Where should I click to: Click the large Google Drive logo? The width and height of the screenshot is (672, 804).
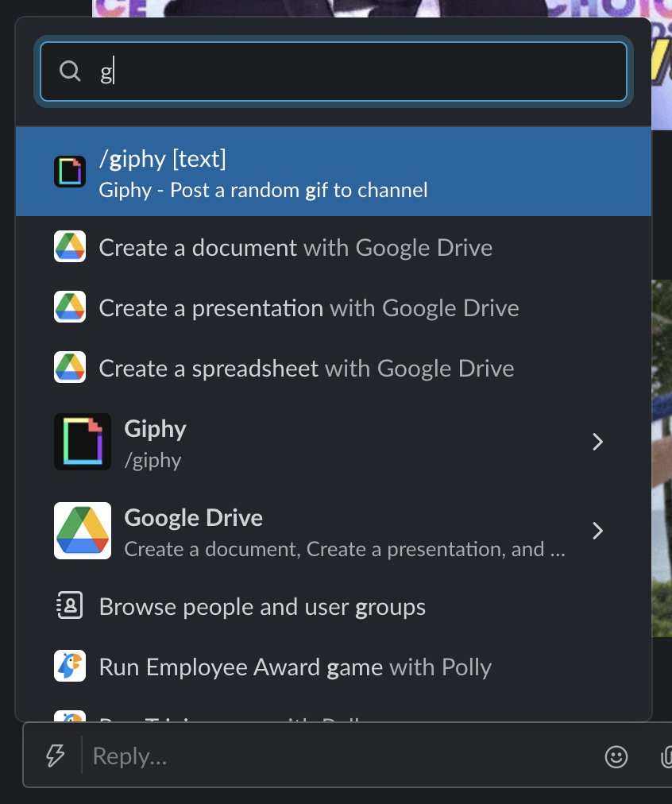pyautogui.click(x=83, y=531)
